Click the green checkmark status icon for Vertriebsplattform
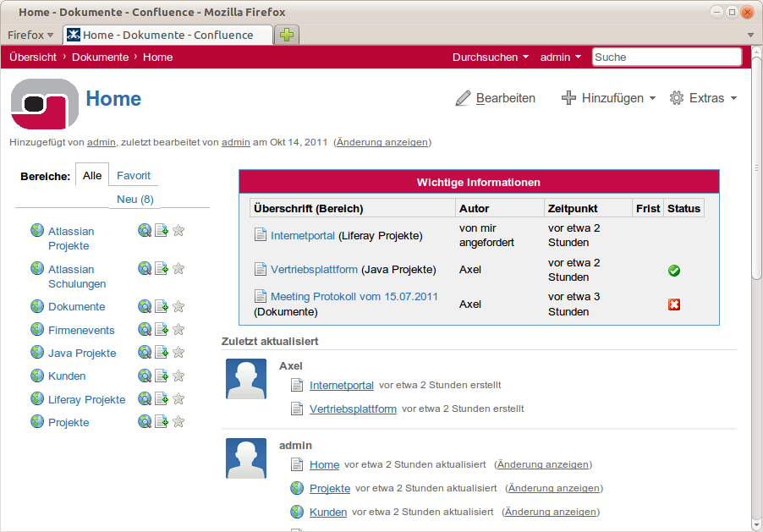This screenshot has width=763, height=532. [x=674, y=271]
